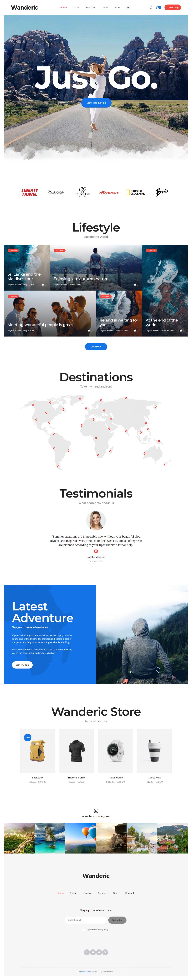The width and height of the screenshot is (192, 980).
Task: Click the Instagram logo above wanderic instagram
Action: pos(96,810)
